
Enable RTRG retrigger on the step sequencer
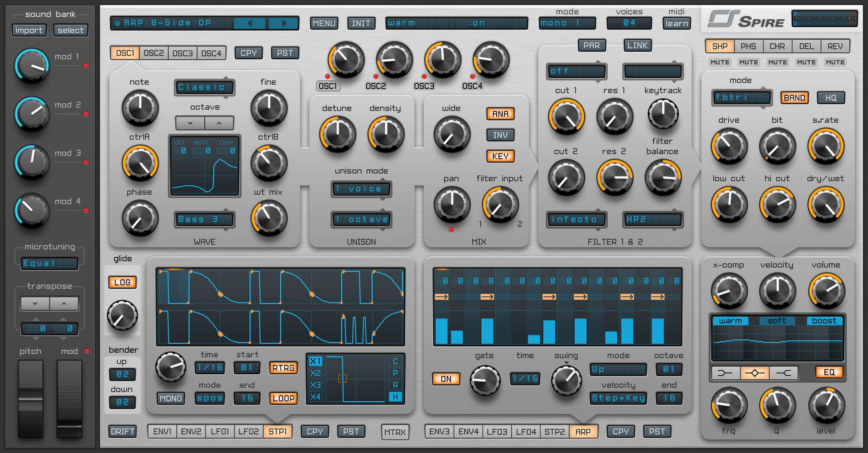tap(283, 368)
